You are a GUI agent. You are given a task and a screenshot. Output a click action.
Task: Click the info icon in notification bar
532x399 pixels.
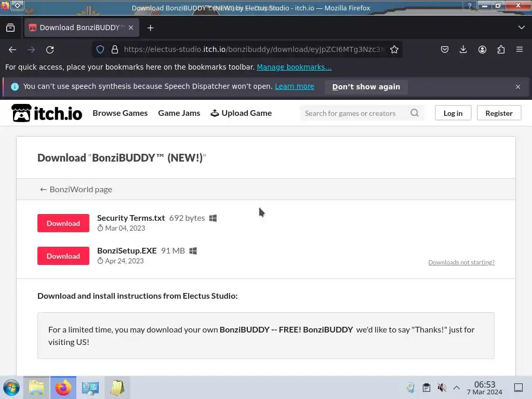(15, 87)
